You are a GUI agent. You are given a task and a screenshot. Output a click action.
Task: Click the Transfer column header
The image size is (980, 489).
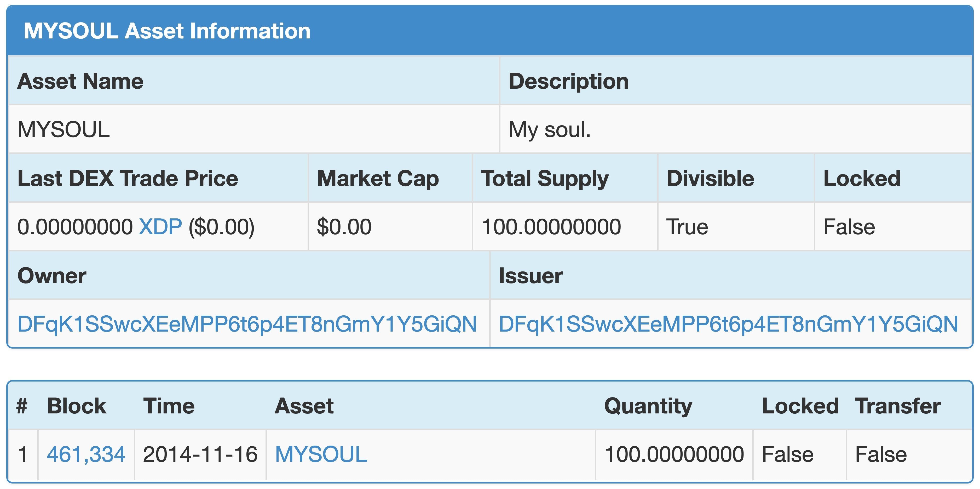click(x=897, y=406)
